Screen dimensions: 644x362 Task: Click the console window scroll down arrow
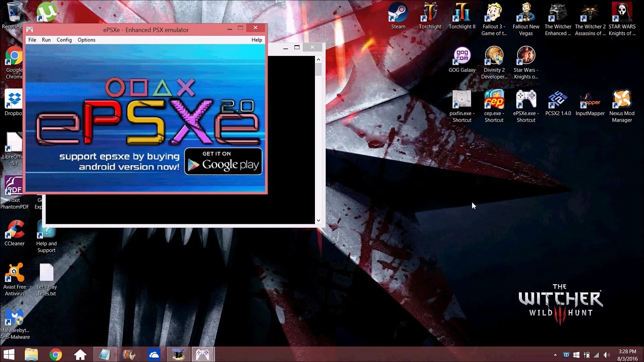318,221
